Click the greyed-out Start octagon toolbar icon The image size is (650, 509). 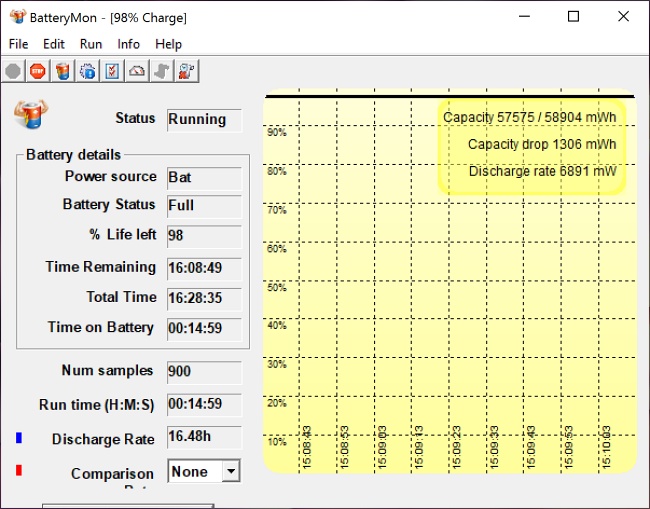13,71
